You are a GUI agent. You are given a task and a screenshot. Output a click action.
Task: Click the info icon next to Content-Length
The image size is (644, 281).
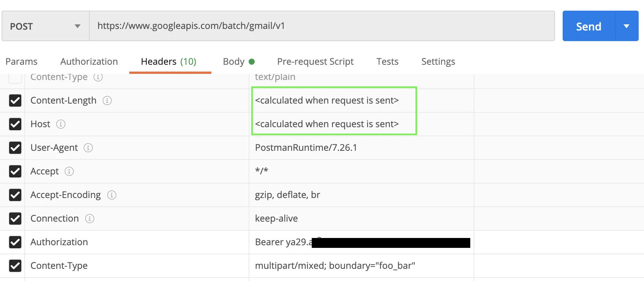(107, 101)
